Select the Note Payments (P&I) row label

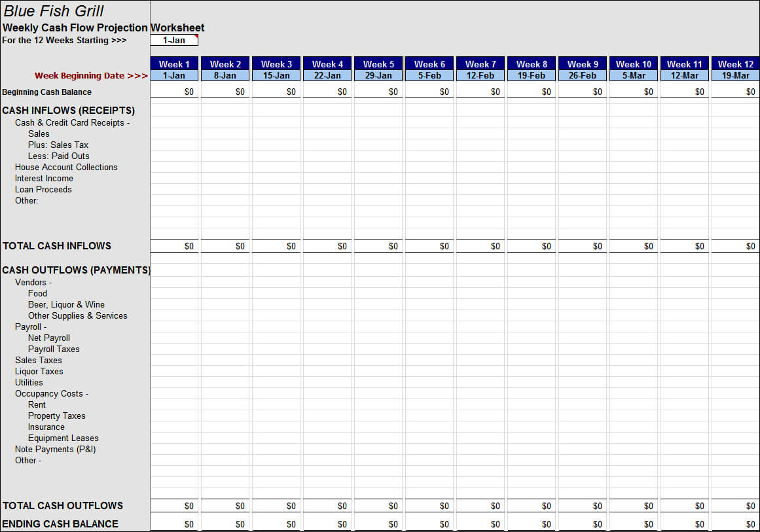tap(55, 449)
